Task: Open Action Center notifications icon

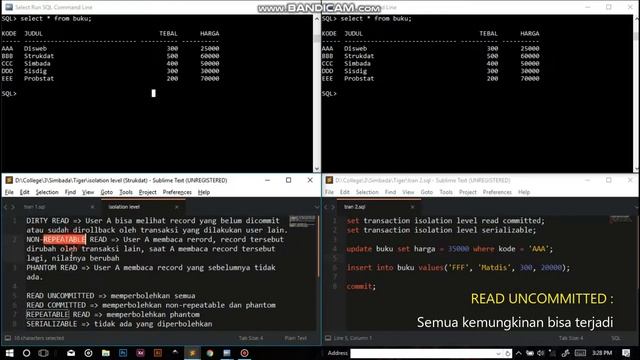Action: click(627, 353)
